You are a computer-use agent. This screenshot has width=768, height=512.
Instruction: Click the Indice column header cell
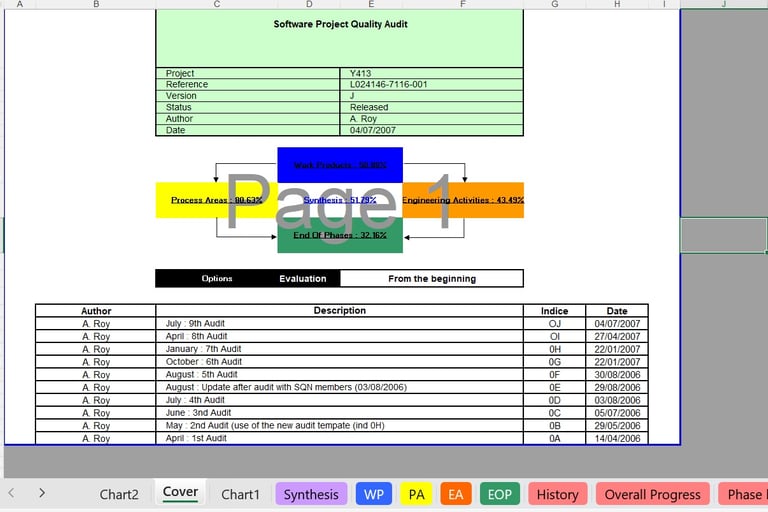[x=554, y=311]
